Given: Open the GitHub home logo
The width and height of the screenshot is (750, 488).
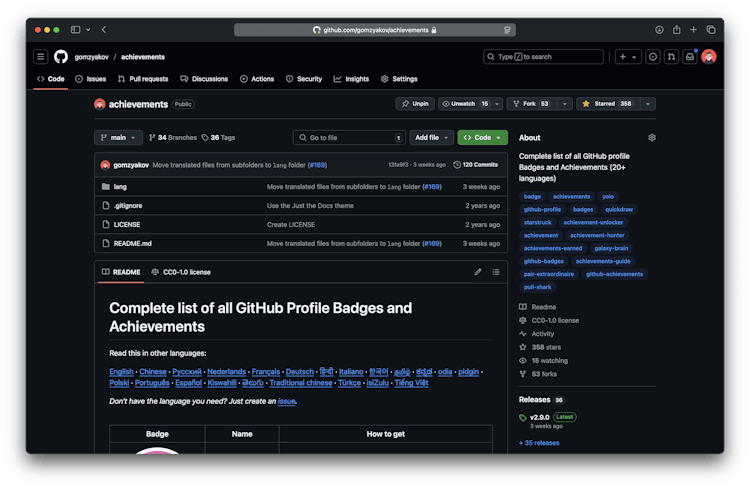Looking at the screenshot, I should pyautogui.click(x=61, y=57).
